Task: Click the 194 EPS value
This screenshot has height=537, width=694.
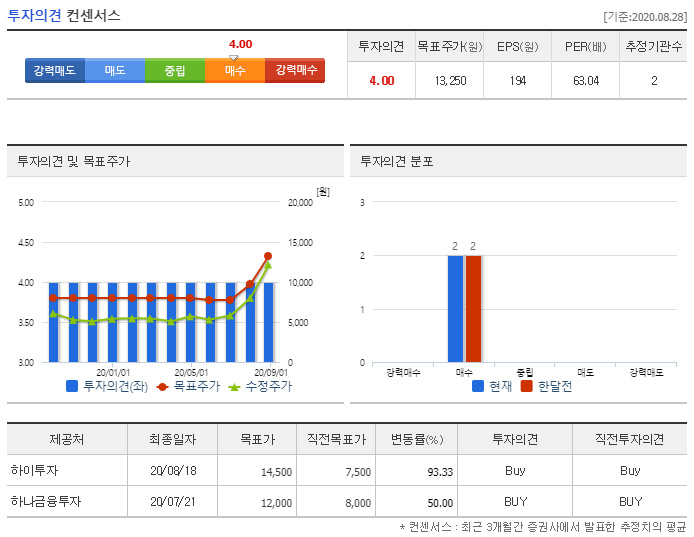Action: point(517,81)
